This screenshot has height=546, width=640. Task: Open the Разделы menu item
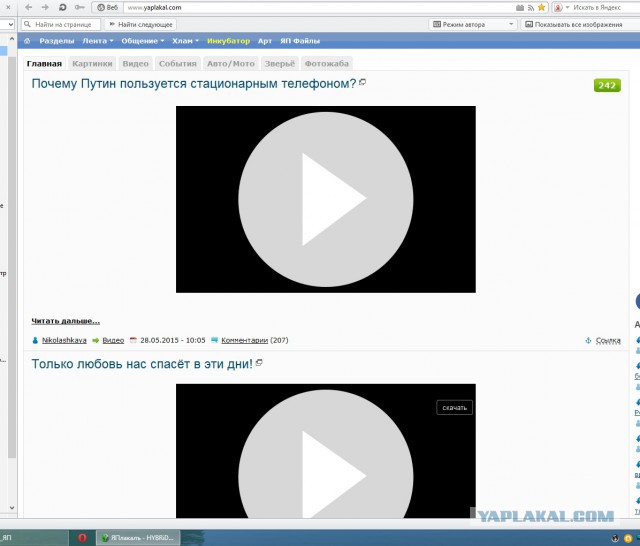point(57,41)
